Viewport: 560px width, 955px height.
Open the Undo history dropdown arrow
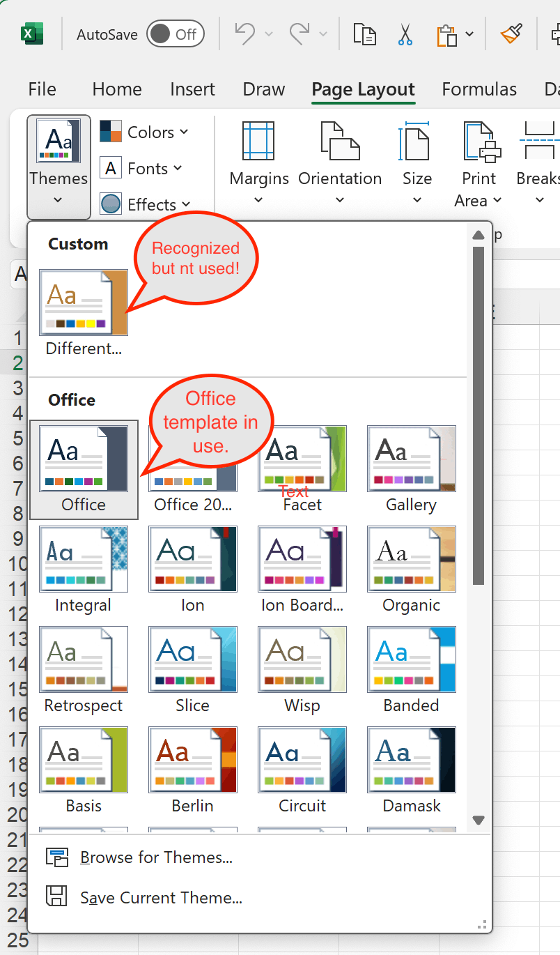coord(269,34)
